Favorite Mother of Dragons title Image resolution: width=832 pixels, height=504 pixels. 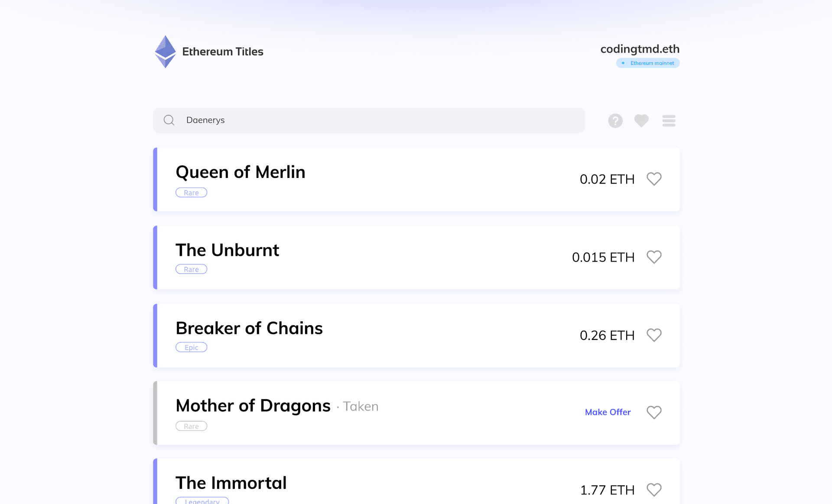pyautogui.click(x=654, y=412)
